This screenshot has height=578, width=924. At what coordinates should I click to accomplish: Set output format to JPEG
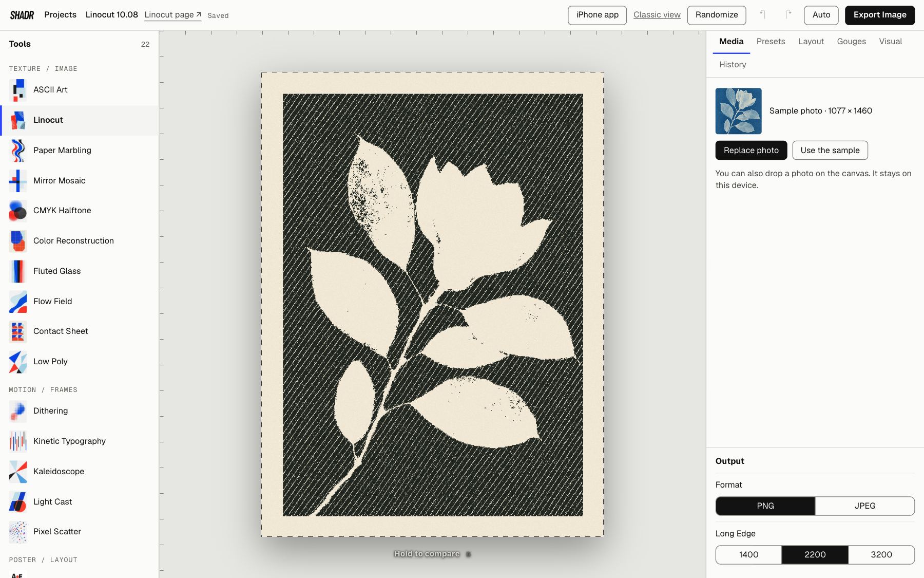pyautogui.click(x=865, y=506)
